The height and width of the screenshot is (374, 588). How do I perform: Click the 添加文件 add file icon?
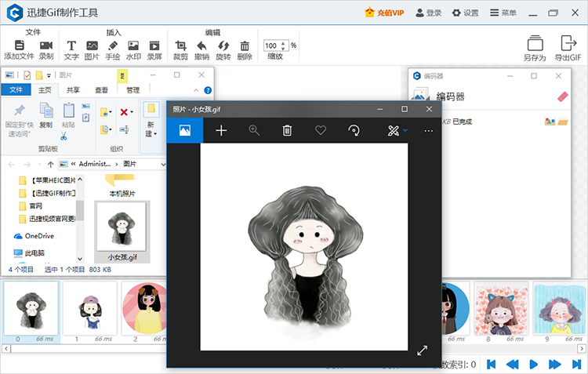19,45
